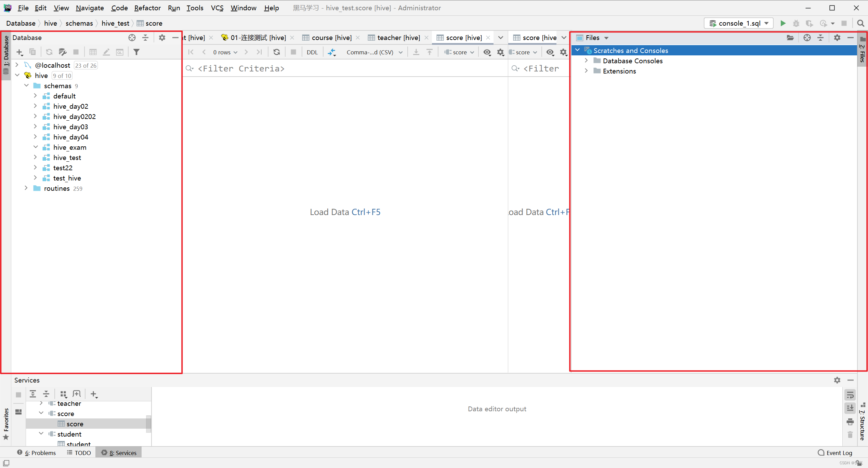Open Database panel settings gear
868x468 pixels.
pyautogui.click(x=162, y=38)
